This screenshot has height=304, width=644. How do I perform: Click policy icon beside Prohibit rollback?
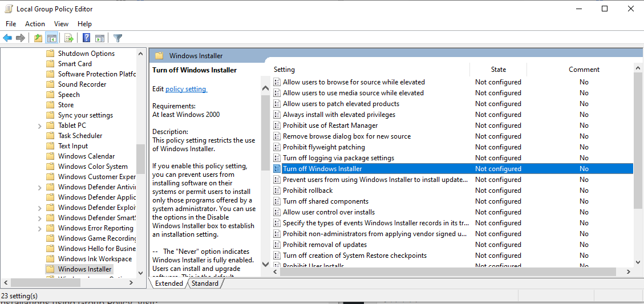click(277, 190)
